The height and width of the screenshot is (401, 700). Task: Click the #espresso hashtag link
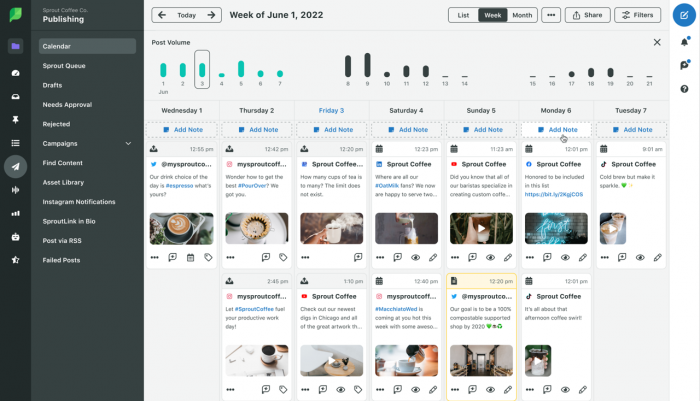coord(179,185)
